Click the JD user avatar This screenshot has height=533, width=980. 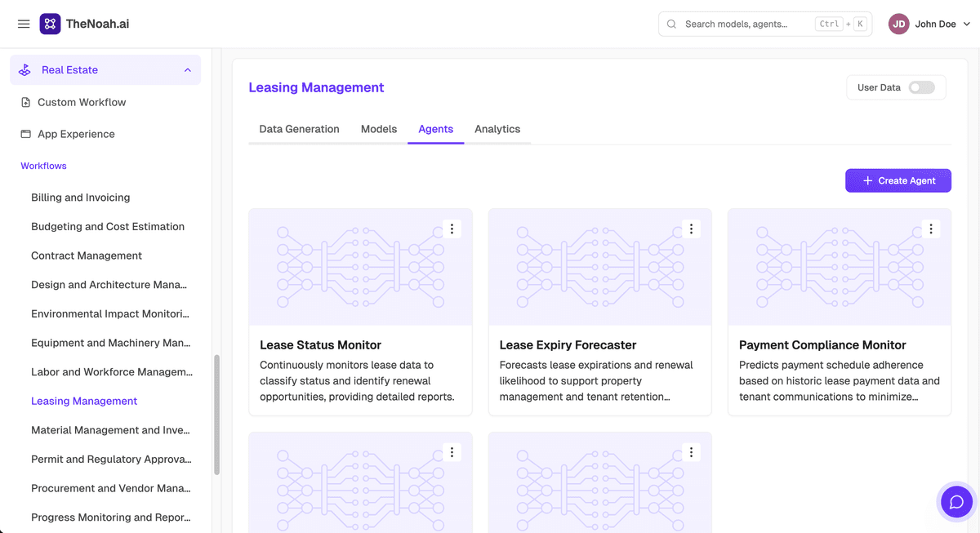(x=899, y=24)
